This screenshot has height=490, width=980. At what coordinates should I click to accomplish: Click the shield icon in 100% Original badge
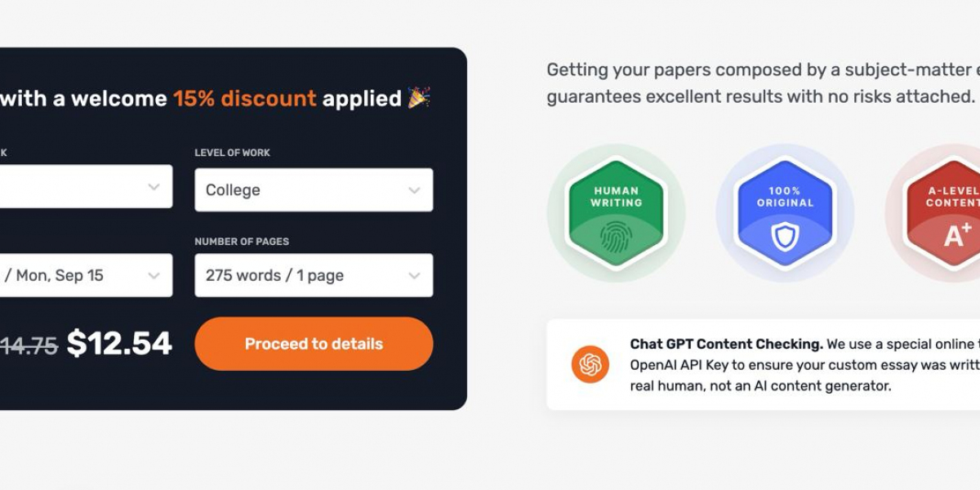click(x=785, y=236)
